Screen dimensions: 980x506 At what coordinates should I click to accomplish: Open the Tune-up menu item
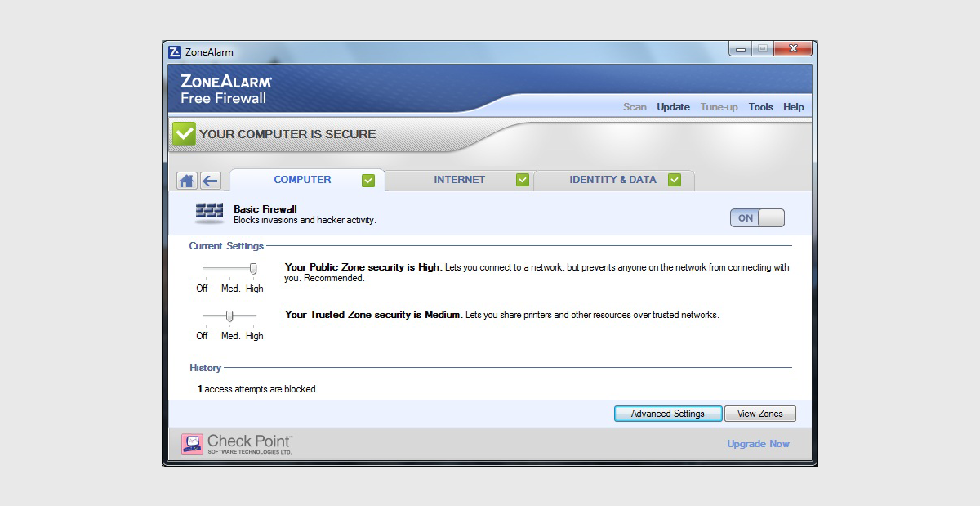719,107
